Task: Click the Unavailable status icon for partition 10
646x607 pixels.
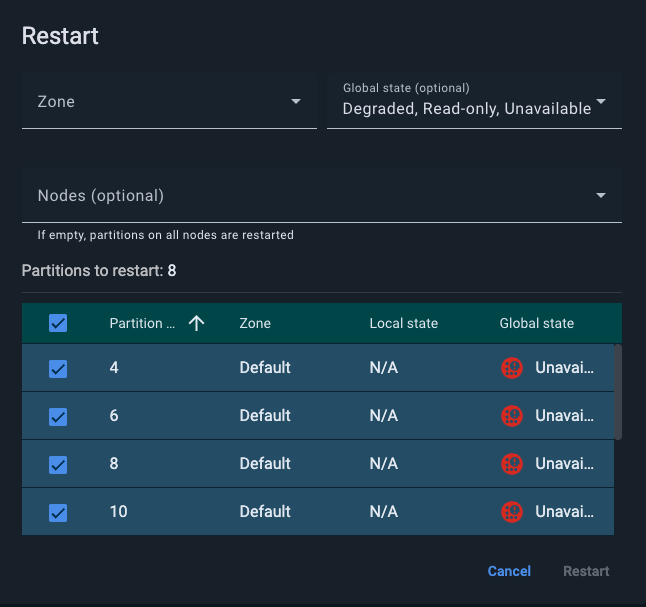Action: 512,512
